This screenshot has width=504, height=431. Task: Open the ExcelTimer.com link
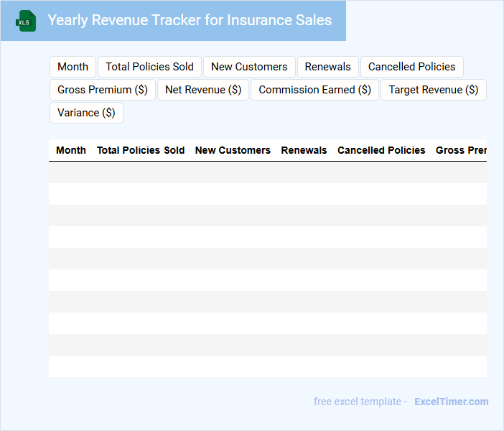(451, 402)
